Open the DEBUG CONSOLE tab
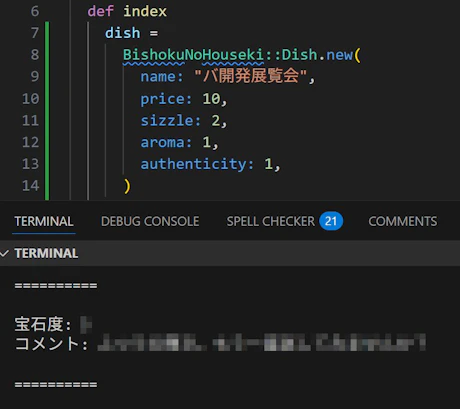The width and height of the screenshot is (460, 409). click(150, 221)
